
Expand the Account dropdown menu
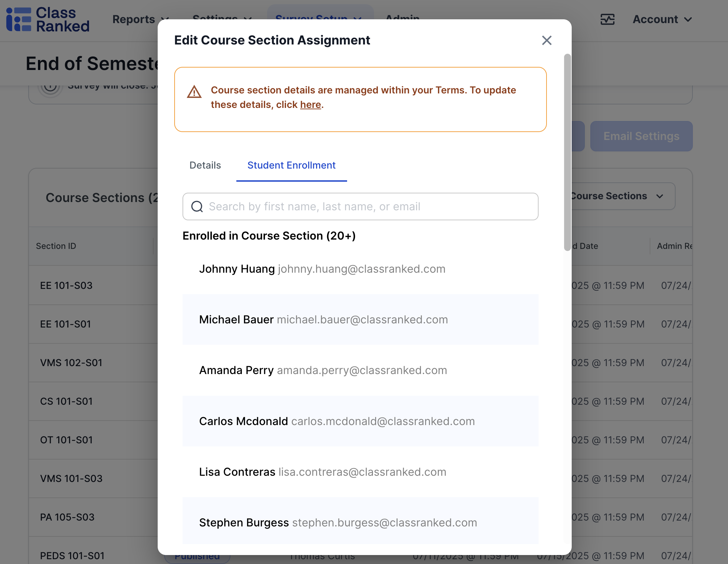[x=662, y=19]
